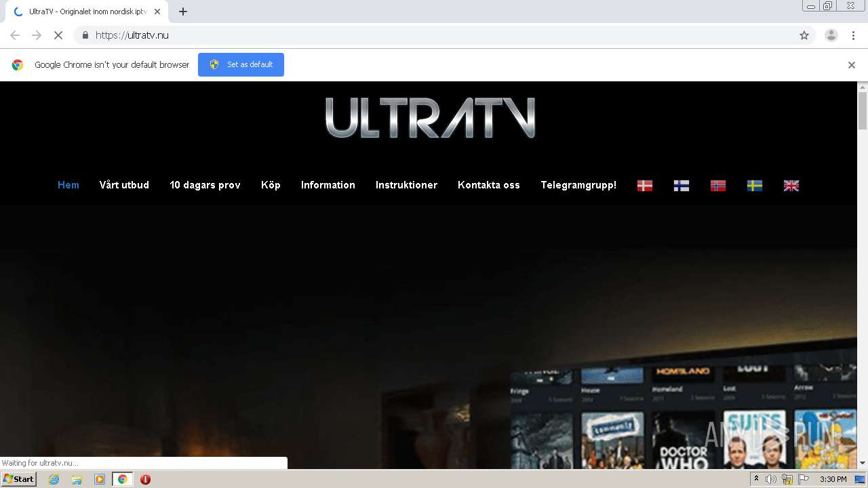Switch site language with Finnish flag
Image resolution: width=868 pixels, height=488 pixels.
click(682, 185)
